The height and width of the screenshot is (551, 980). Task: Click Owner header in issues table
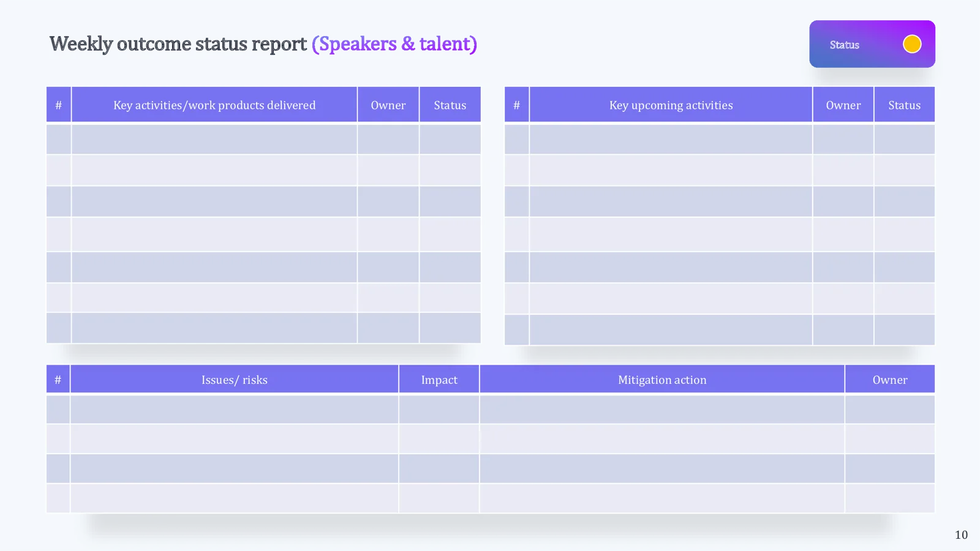pos(890,380)
